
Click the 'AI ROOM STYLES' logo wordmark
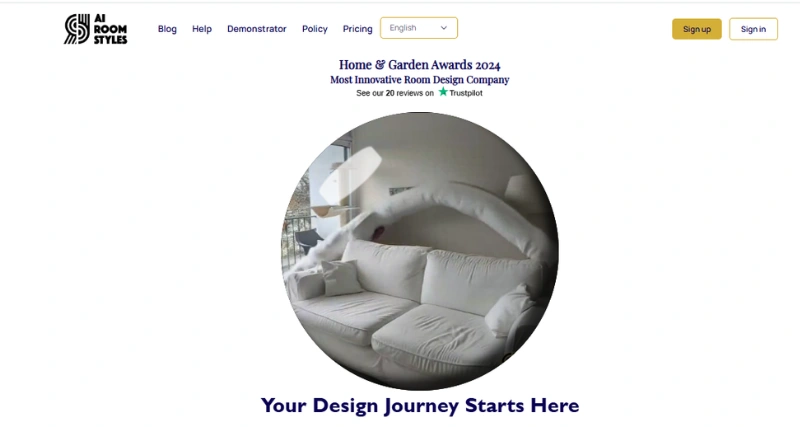click(110, 29)
